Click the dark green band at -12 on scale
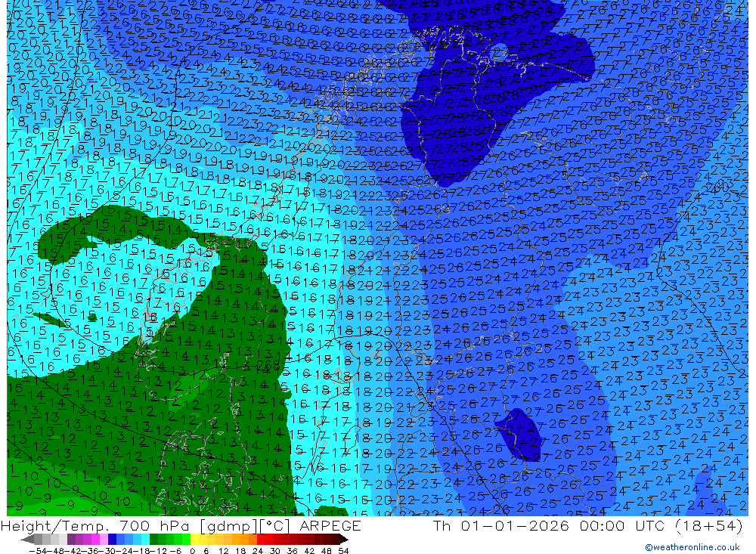Image resolution: width=756 pixels, height=554 pixels. (x=153, y=540)
